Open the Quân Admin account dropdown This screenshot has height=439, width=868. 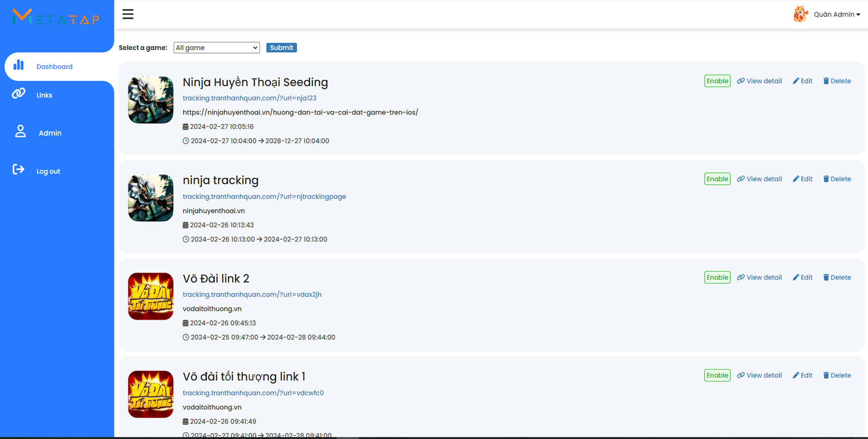[x=836, y=15]
